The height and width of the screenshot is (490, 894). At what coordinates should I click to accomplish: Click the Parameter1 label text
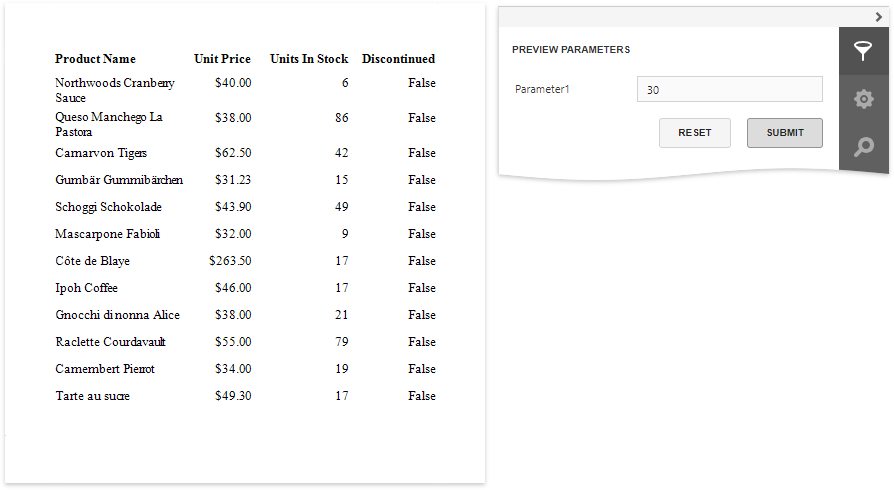click(542, 89)
